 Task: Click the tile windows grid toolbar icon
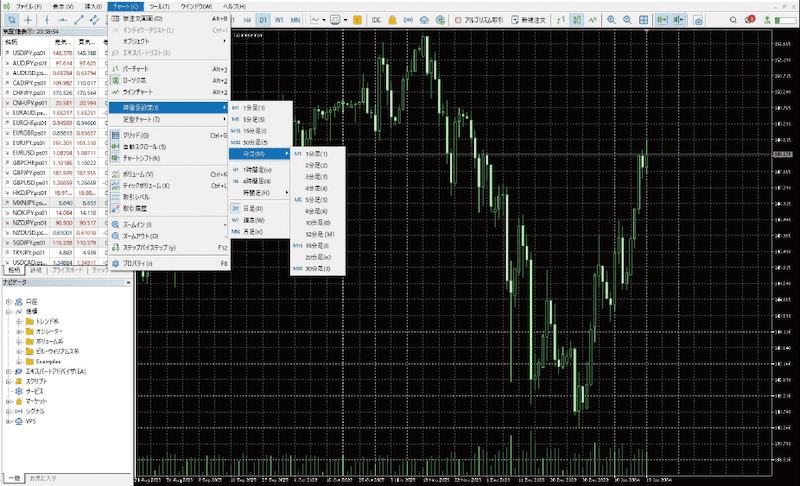pyautogui.click(x=642, y=19)
